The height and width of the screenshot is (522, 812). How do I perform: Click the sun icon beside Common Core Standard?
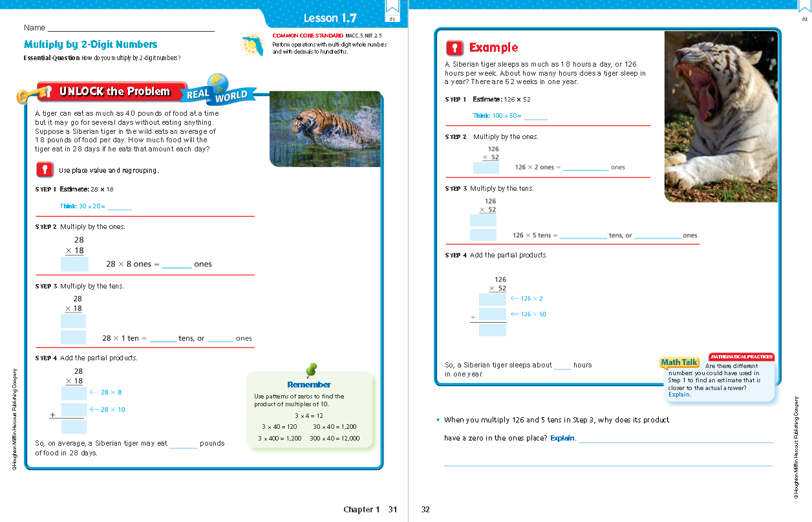[252, 45]
